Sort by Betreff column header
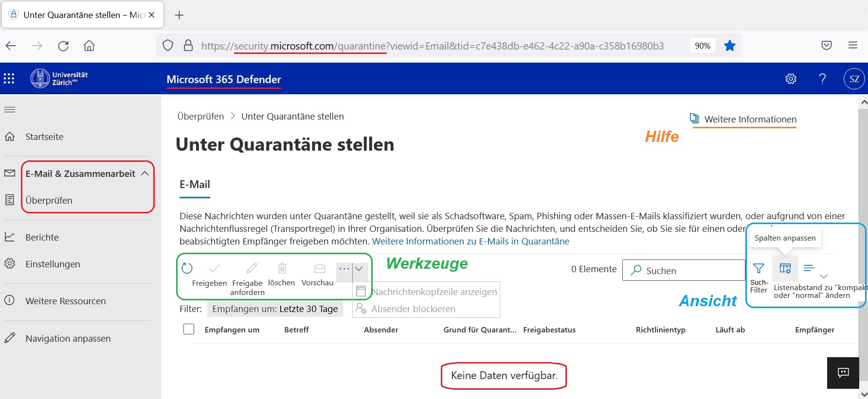Viewport: 868px width, 399px height. [x=296, y=330]
